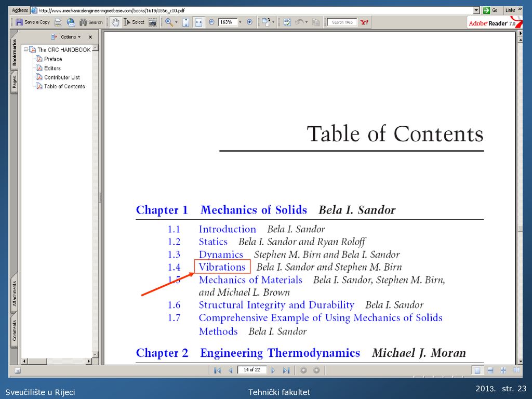Open the zoom percentage dropdown
Viewport: 532px width, 399px height.
240,22
